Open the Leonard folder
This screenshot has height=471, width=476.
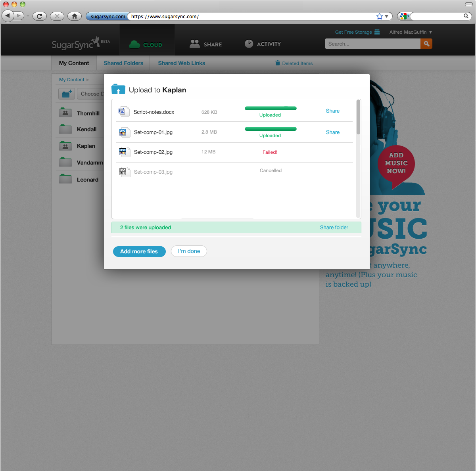87,180
